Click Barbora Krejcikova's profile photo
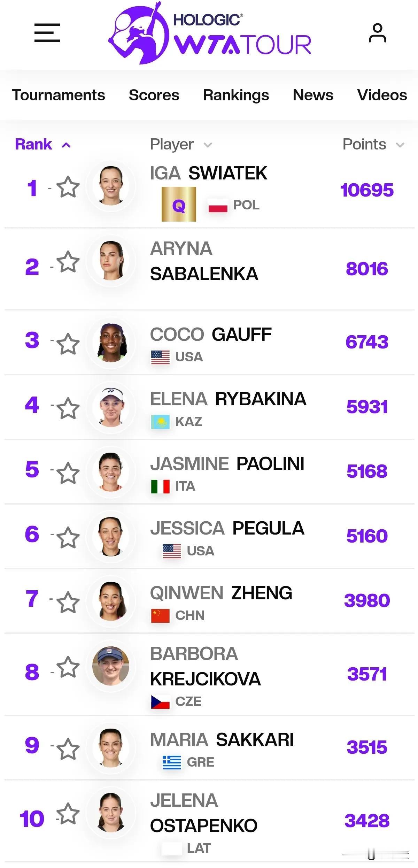 coord(111,666)
